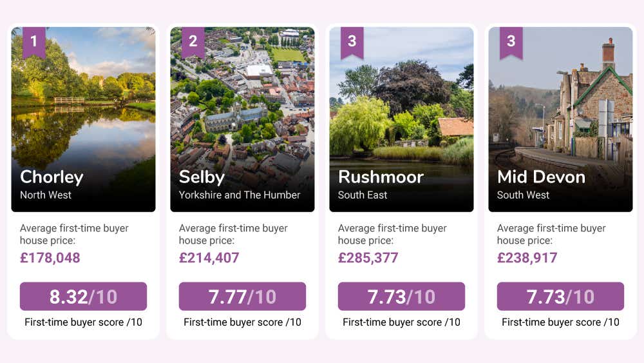
Task: Click the Chorley title text
Action: (52, 177)
